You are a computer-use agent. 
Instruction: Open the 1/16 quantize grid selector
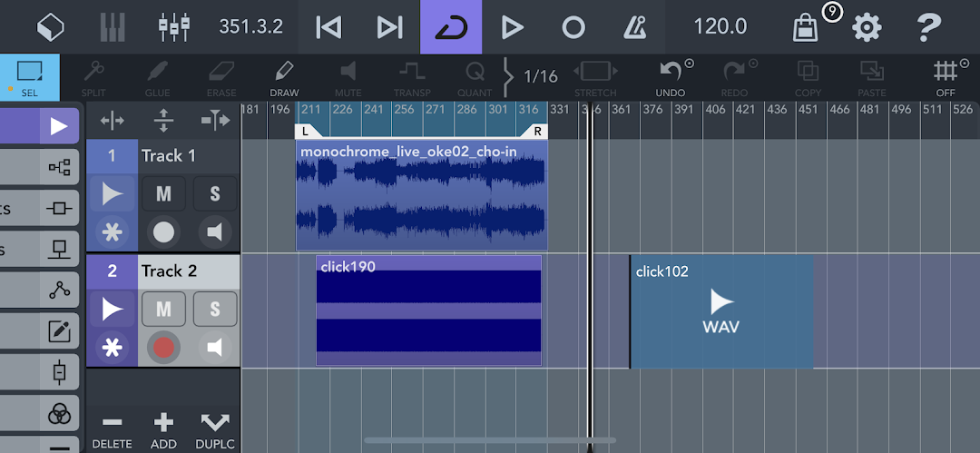540,77
